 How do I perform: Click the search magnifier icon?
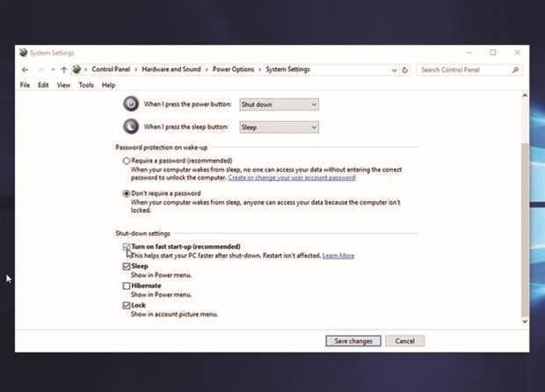pyautogui.click(x=515, y=69)
